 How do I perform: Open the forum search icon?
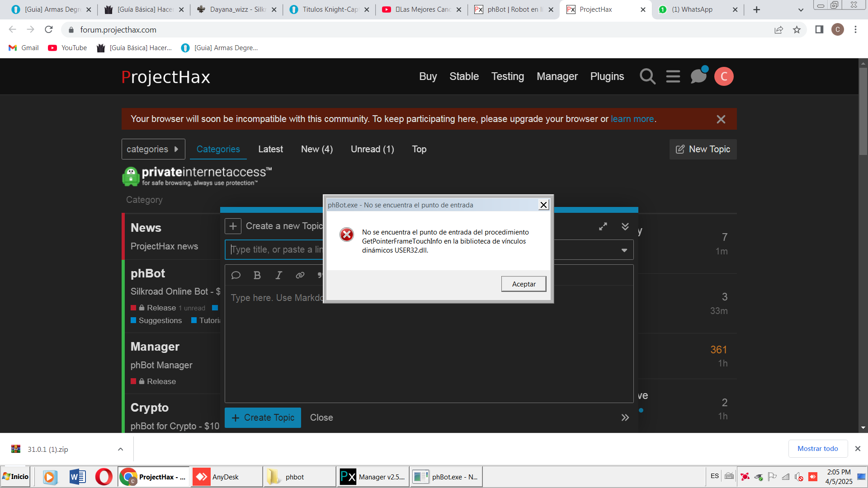point(647,76)
